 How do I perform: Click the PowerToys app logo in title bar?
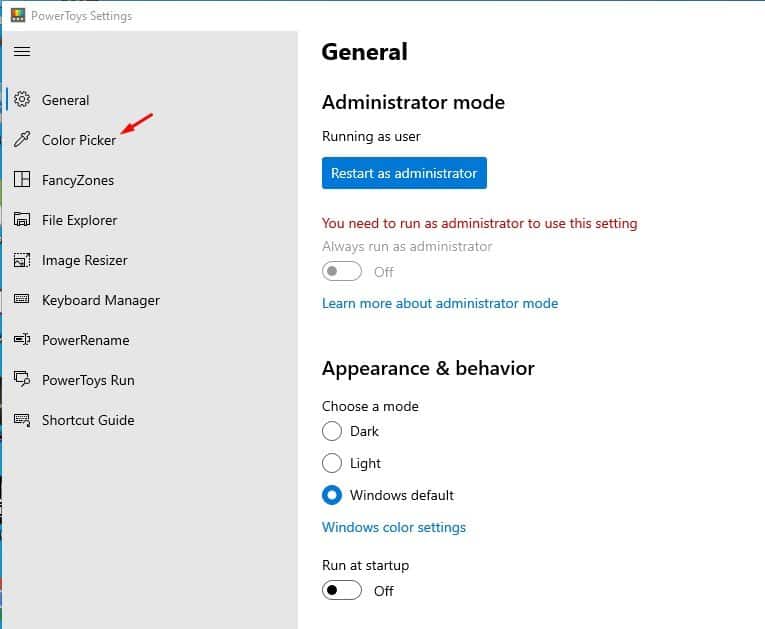(x=18, y=15)
